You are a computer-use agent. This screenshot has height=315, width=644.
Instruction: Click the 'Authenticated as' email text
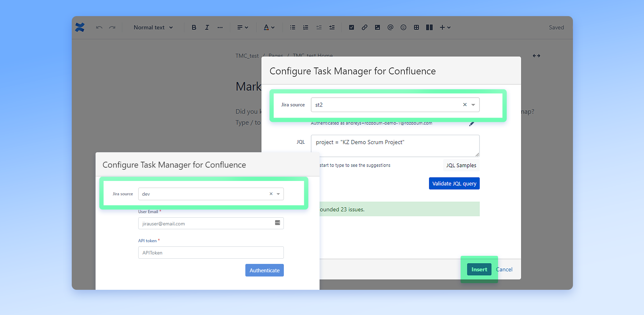click(x=371, y=123)
